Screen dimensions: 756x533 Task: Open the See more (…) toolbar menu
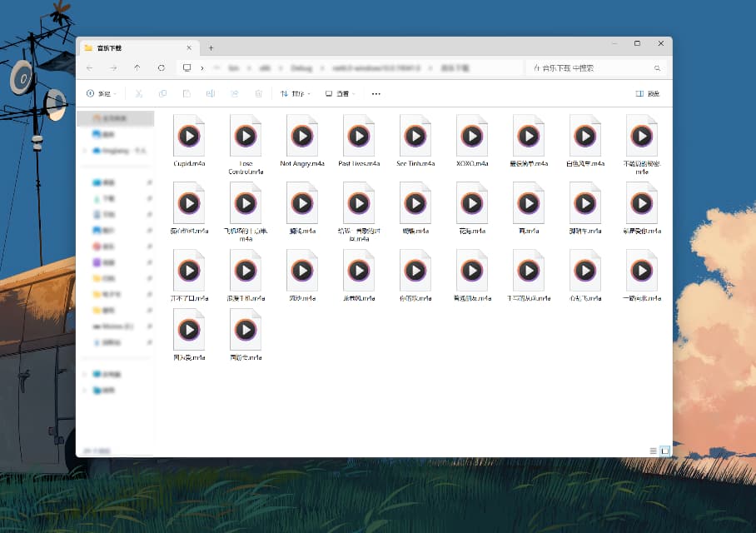click(x=376, y=94)
